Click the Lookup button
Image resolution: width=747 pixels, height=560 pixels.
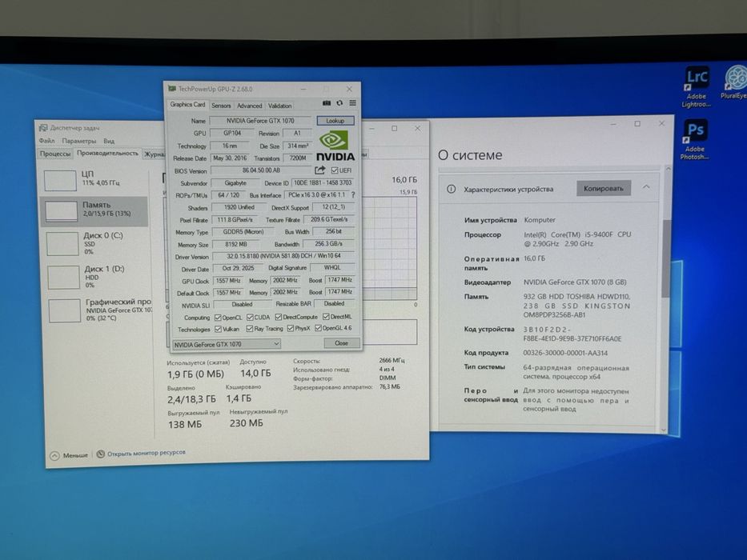click(x=335, y=121)
